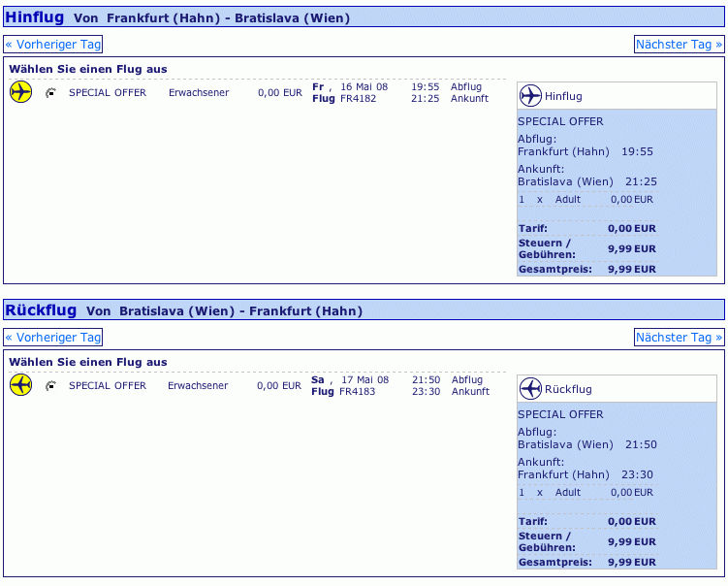Click the return date Sa, 17 Mai 08
Viewport: 728px width, 586px height.
pyautogui.click(x=350, y=379)
